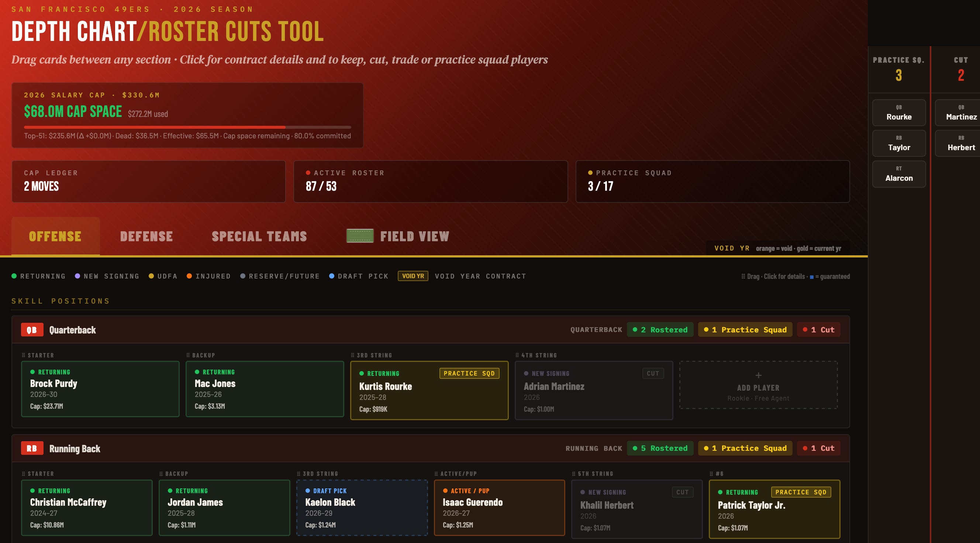The height and width of the screenshot is (543, 980).
Task: Switch to Field View tab
Action: (398, 236)
